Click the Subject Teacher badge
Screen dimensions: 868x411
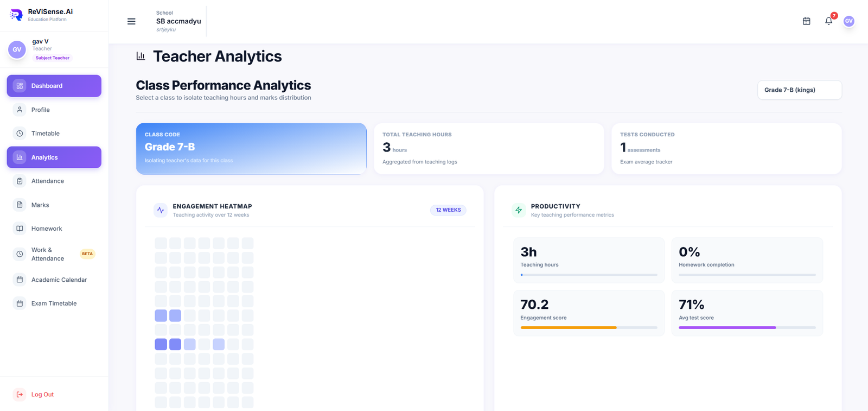[53, 58]
